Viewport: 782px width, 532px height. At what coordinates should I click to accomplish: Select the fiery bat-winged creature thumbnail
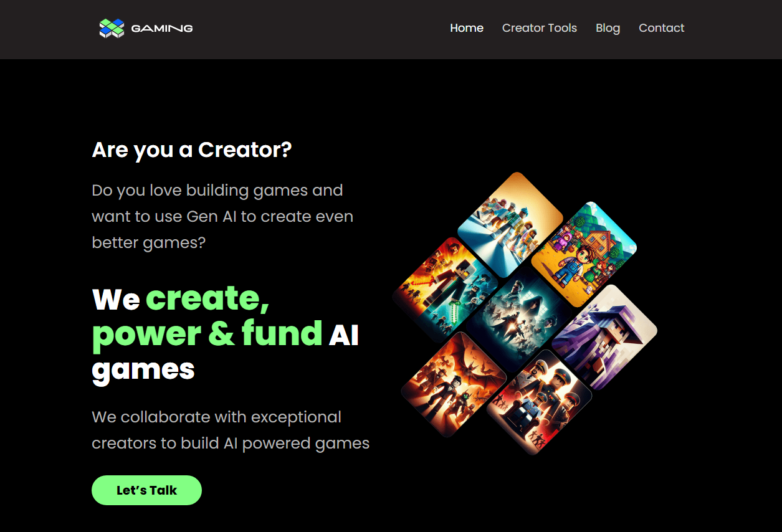pyautogui.click(x=454, y=384)
